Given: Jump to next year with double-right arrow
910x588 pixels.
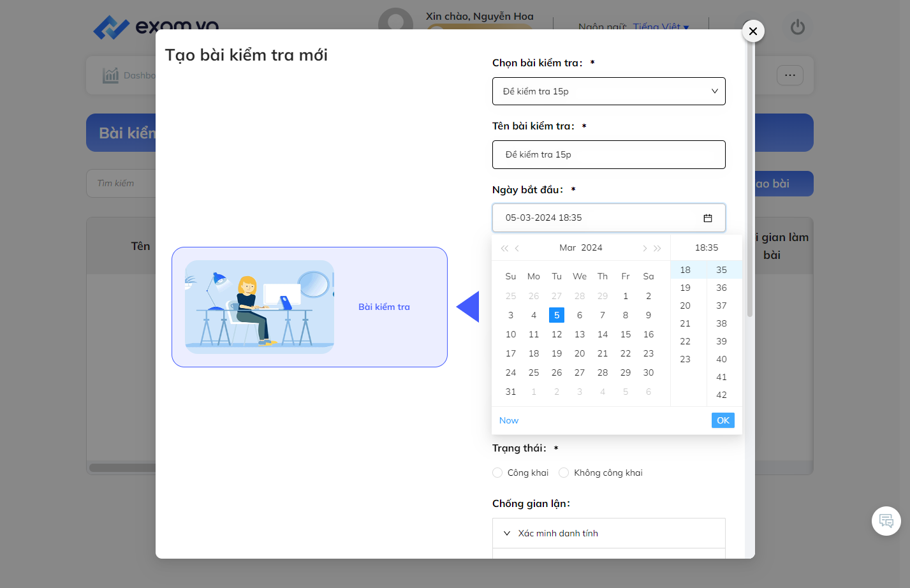Looking at the screenshot, I should coord(657,248).
